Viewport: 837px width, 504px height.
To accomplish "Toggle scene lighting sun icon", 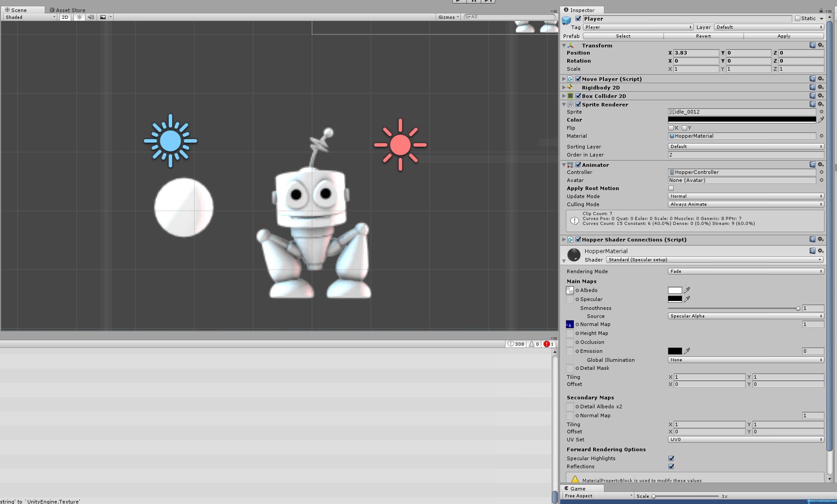I will pos(79,17).
